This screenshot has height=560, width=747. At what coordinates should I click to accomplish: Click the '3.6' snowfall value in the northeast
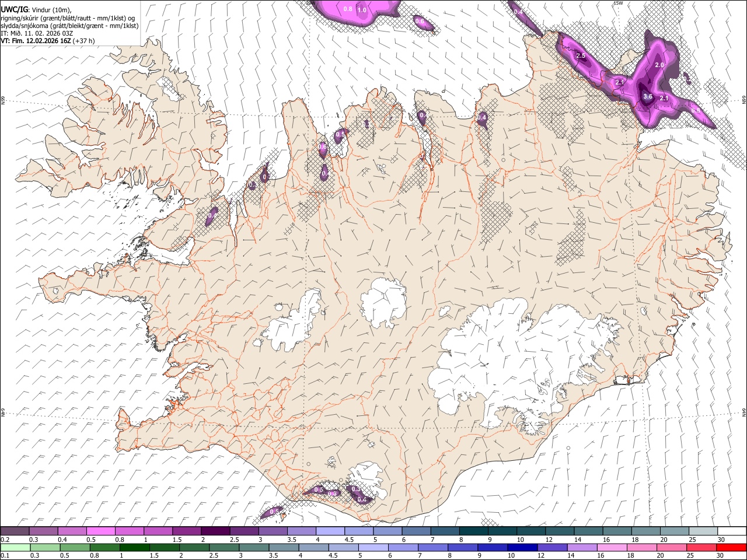click(647, 97)
